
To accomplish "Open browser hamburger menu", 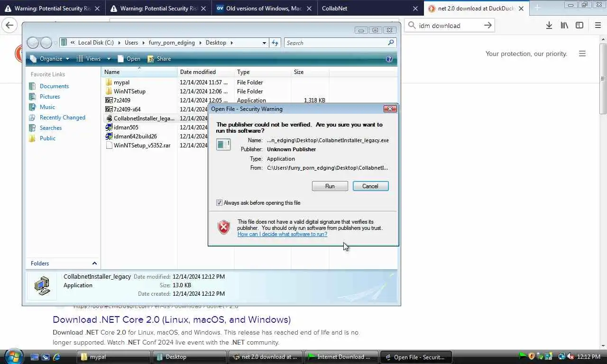I will [x=598, y=26].
